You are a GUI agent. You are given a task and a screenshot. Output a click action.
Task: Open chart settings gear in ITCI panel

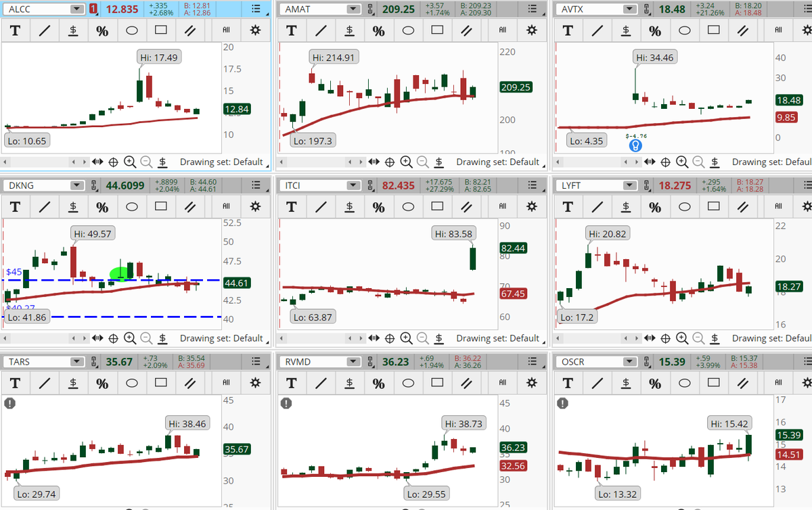coord(532,206)
